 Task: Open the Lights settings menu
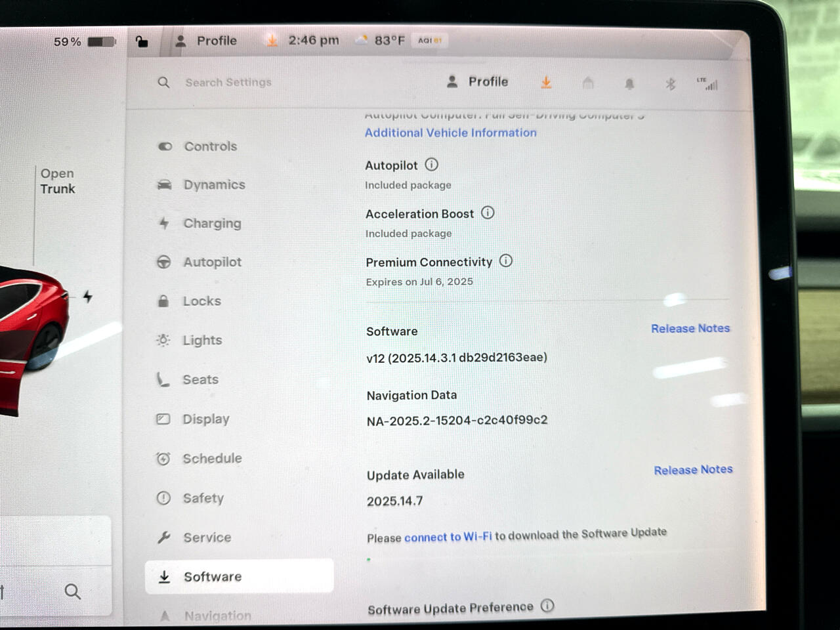tap(202, 341)
